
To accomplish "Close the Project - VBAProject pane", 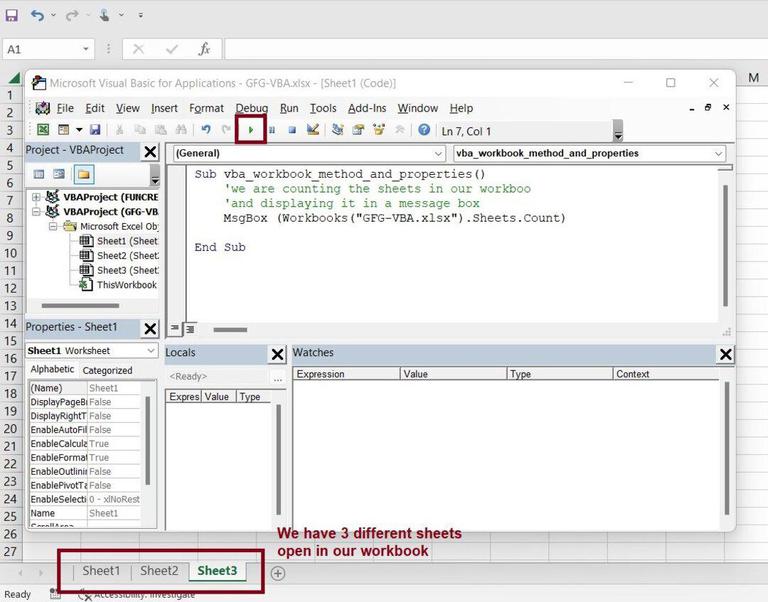I will tap(150, 152).
